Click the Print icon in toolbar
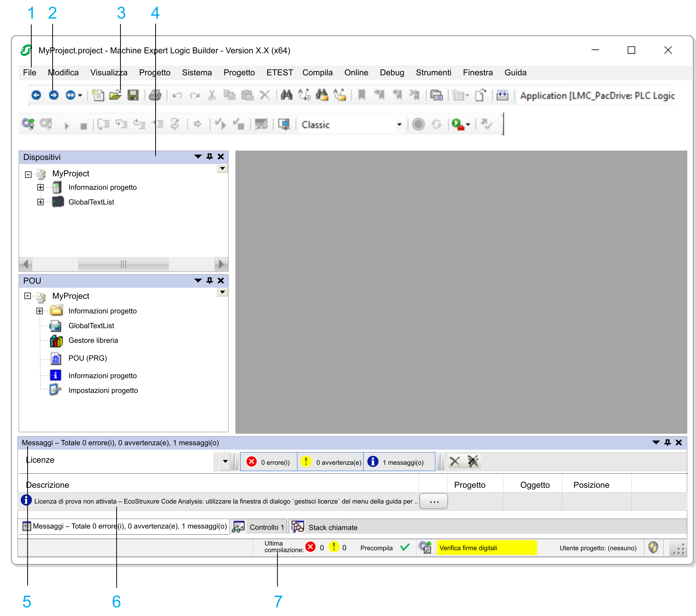 click(155, 95)
